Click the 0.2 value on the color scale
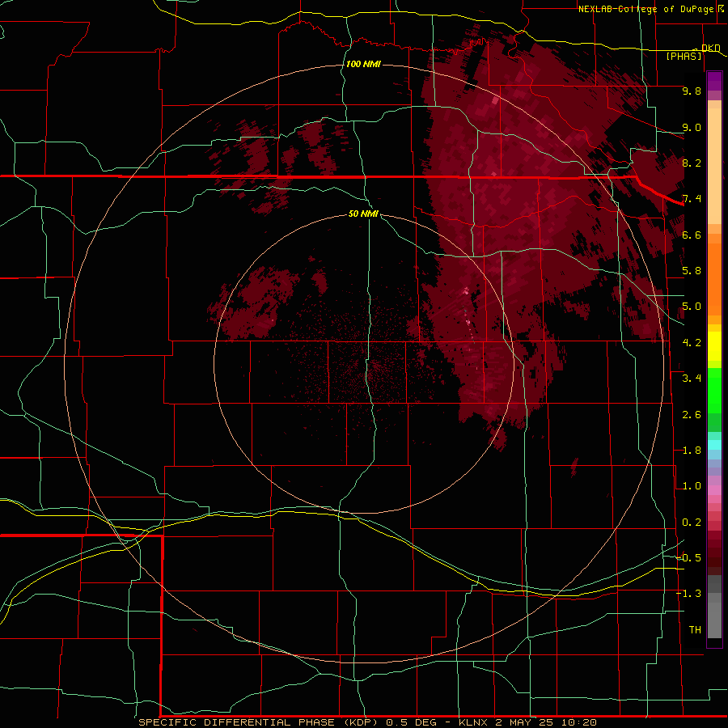This screenshot has width=728, height=728. pos(692,523)
